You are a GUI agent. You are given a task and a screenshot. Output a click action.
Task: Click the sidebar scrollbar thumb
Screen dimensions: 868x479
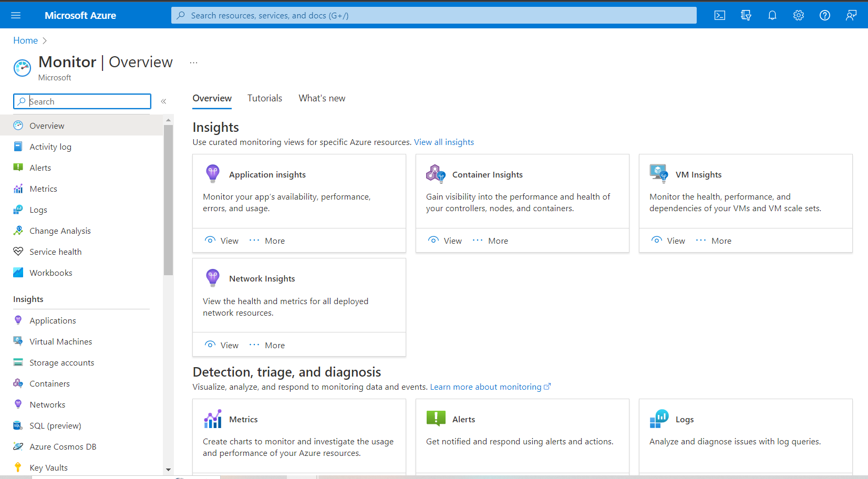pyautogui.click(x=168, y=200)
